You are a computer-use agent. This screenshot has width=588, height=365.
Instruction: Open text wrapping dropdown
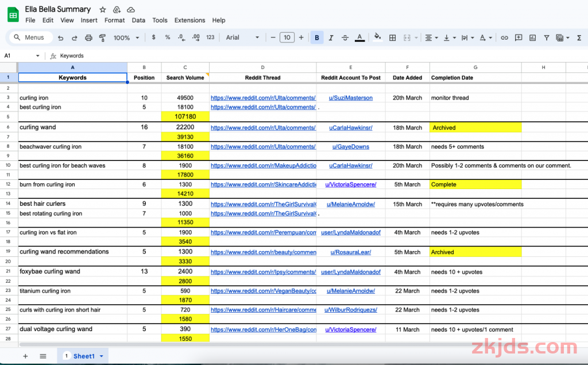467,37
